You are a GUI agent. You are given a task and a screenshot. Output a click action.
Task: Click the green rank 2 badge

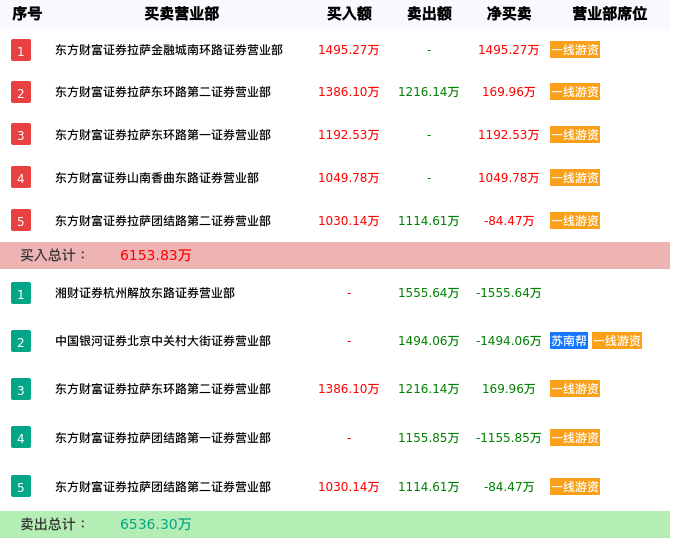(x=21, y=341)
